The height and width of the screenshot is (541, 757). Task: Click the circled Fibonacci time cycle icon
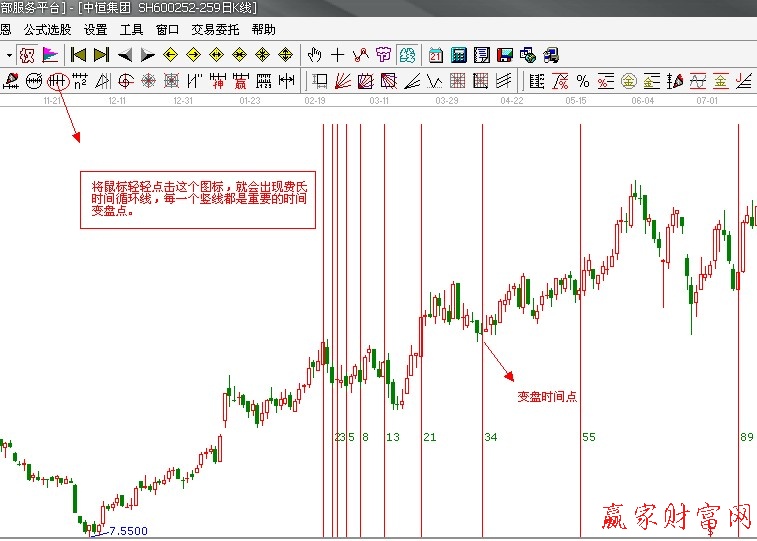click(x=57, y=80)
